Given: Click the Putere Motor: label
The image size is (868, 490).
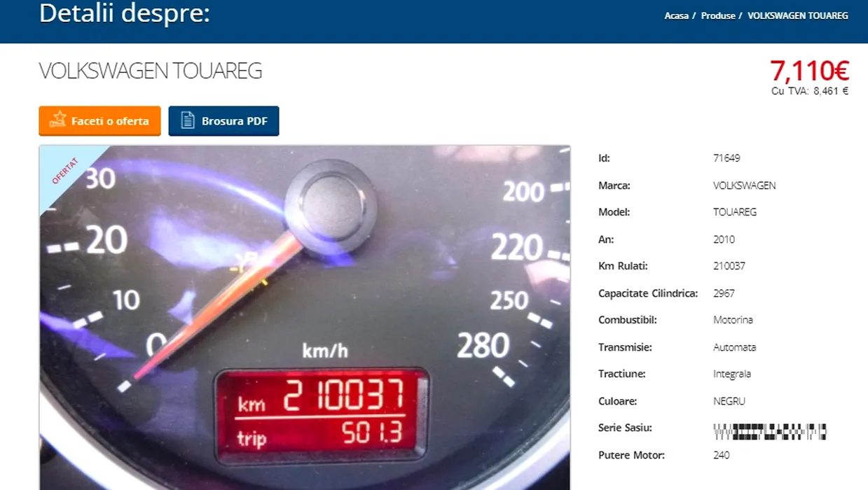Looking at the screenshot, I should pos(631,455).
